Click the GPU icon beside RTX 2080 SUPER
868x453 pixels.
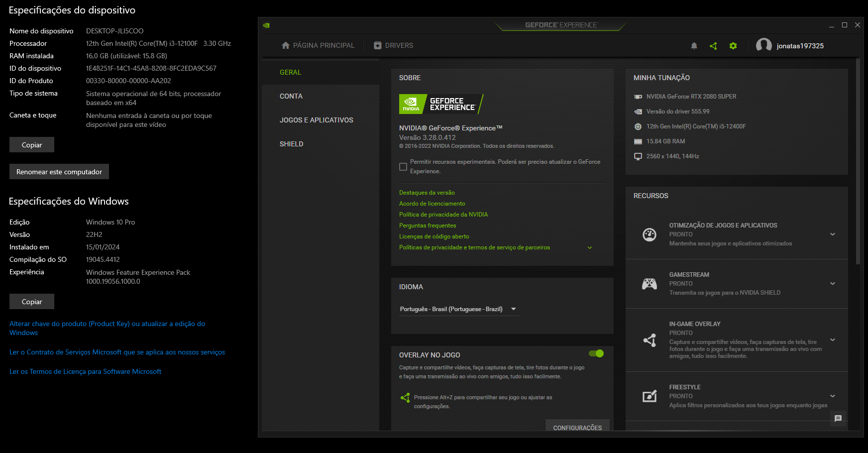(638, 97)
